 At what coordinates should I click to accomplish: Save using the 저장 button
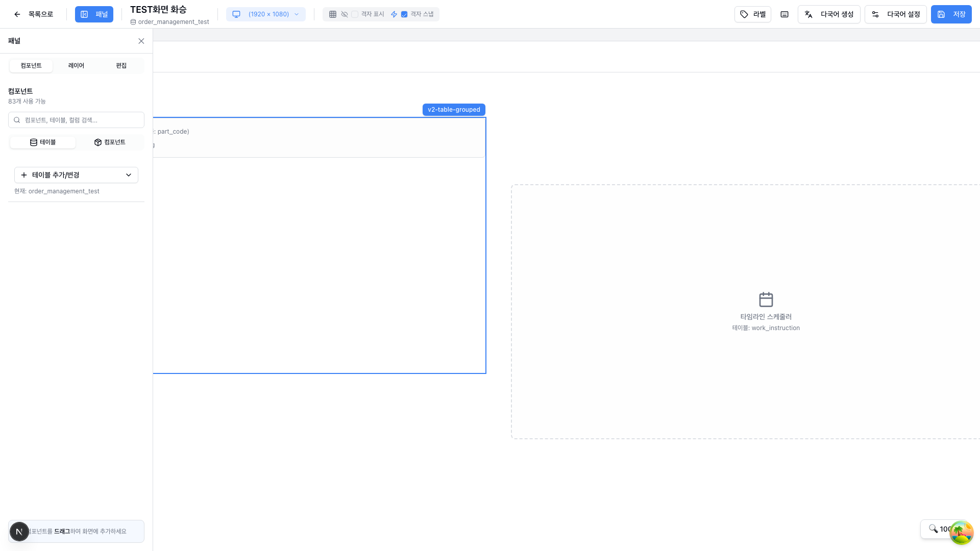pos(951,14)
